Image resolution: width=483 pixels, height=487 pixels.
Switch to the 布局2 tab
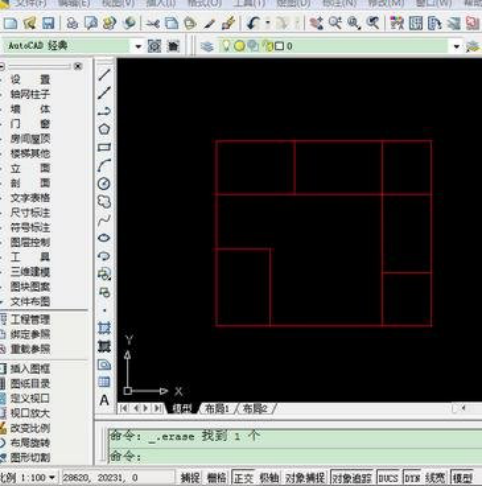[255, 409]
